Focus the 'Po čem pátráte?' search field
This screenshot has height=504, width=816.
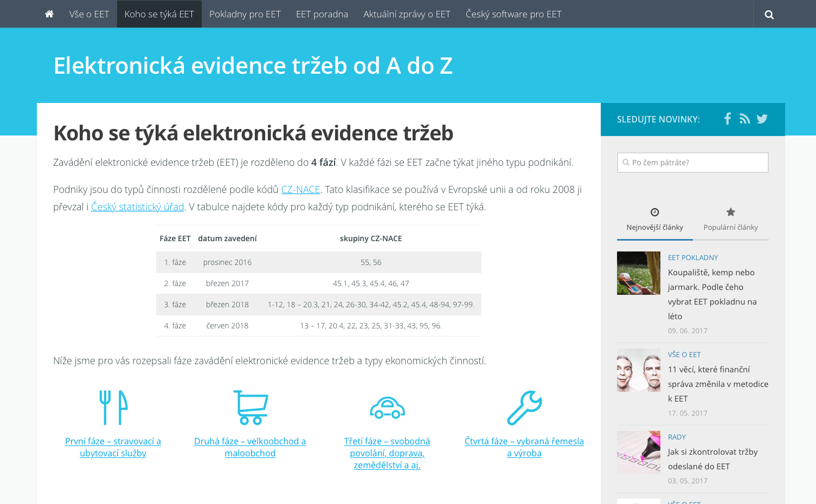tap(693, 163)
